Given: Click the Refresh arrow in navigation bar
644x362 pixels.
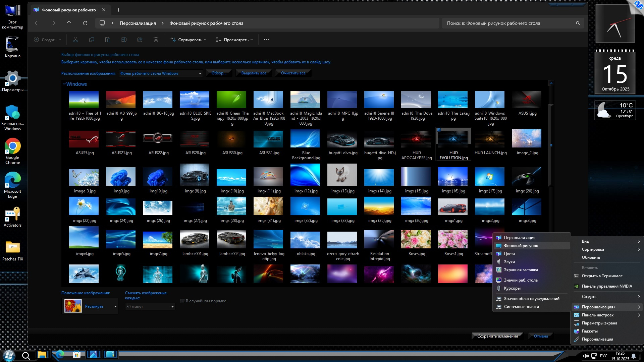Looking at the screenshot, I should point(85,23).
